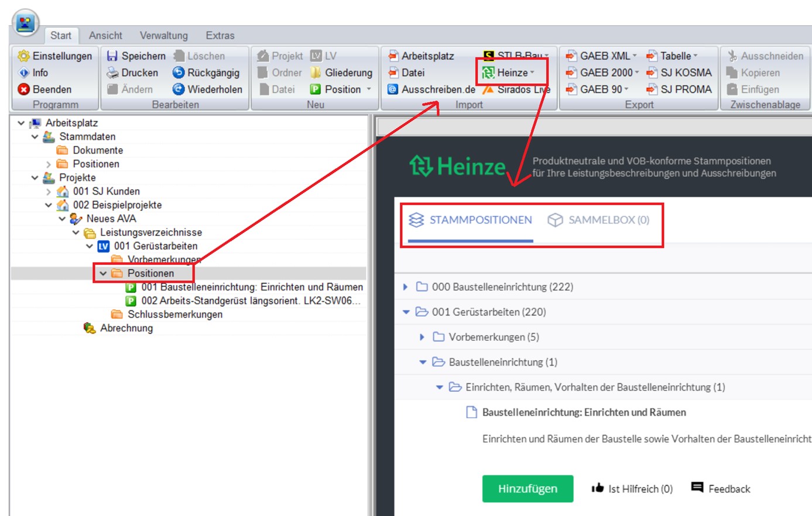Collapse the Arbeitsplatz tree root
This screenshot has height=516, width=812.
tap(21, 123)
